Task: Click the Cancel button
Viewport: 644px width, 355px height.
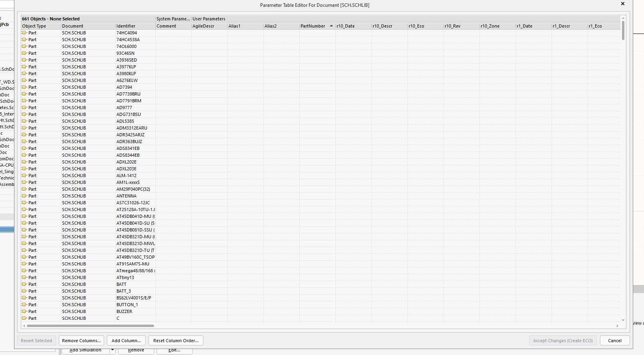Action: 614,341
